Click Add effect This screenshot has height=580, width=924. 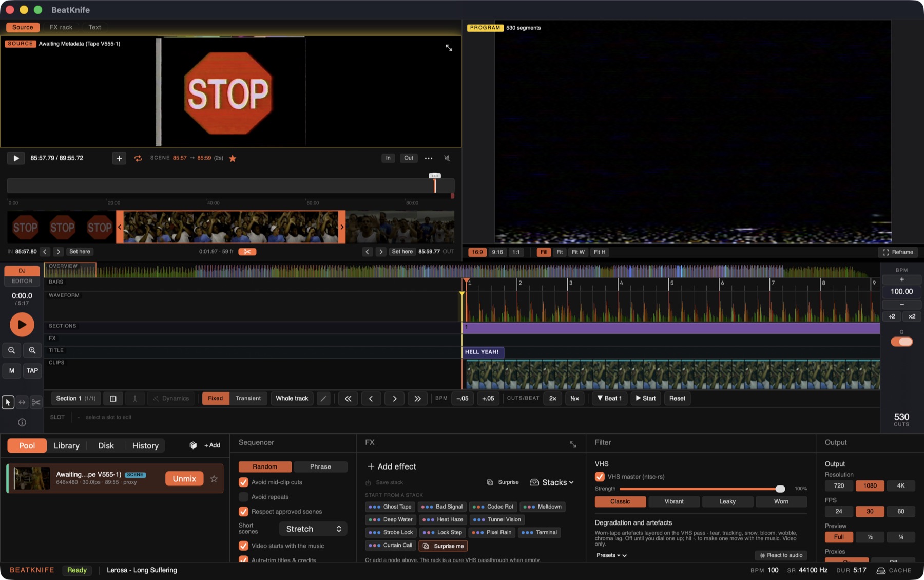[x=392, y=466]
